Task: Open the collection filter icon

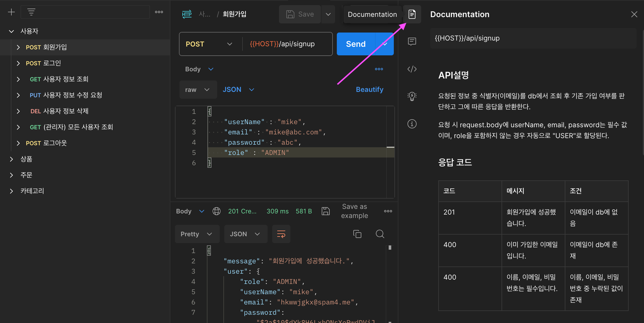Action: 31,12
